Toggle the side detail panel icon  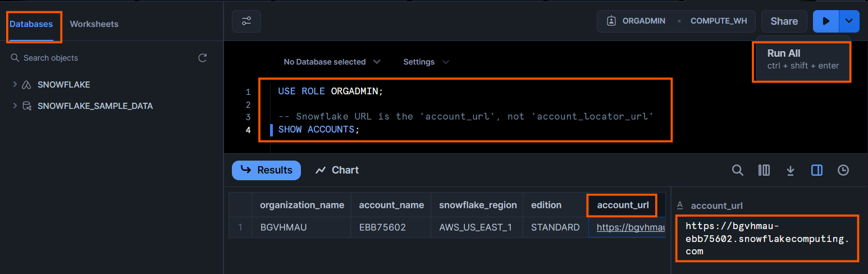tap(817, 170)
